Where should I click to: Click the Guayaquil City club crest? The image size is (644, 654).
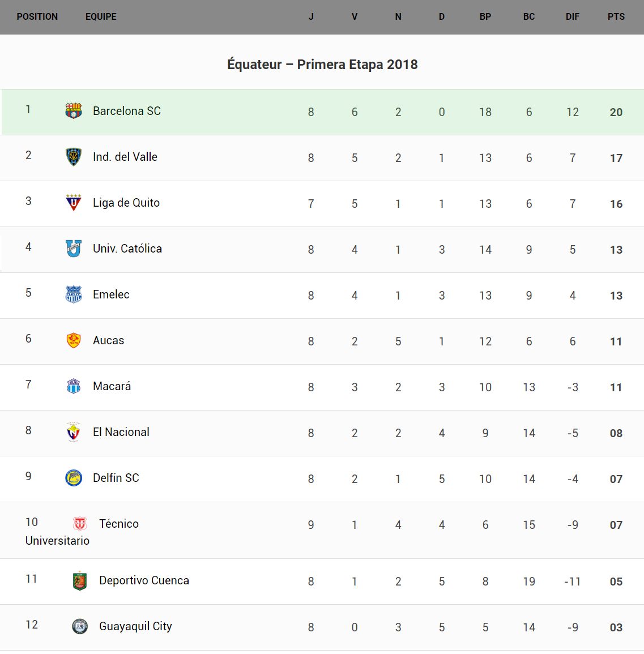(80, 626)
